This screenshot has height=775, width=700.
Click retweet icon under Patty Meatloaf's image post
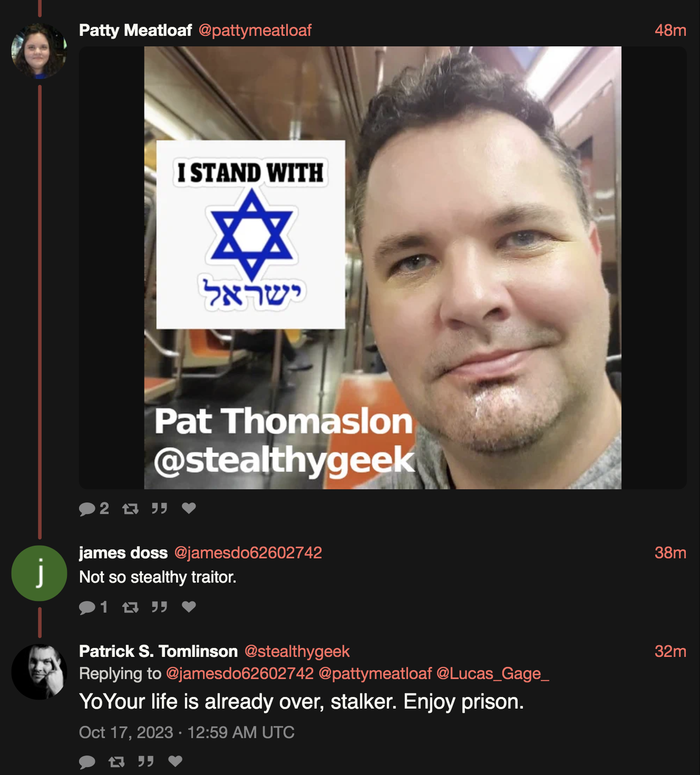click(x=130, y=509)
